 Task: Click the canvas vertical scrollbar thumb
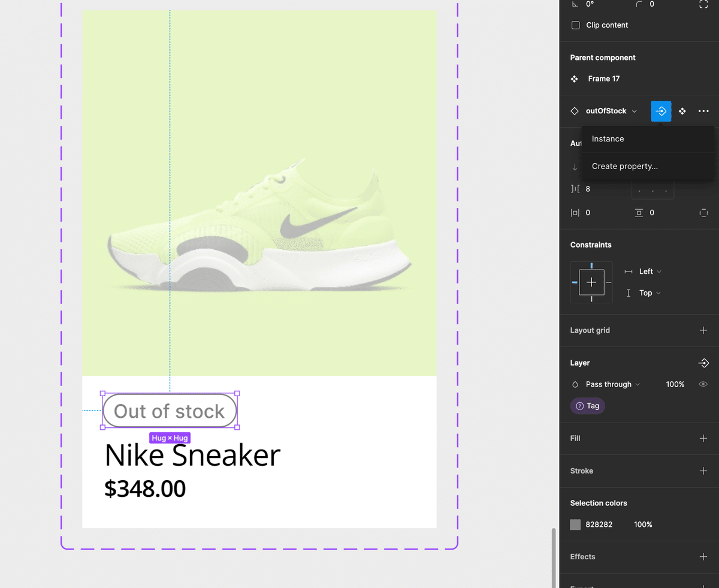point(554,557)
